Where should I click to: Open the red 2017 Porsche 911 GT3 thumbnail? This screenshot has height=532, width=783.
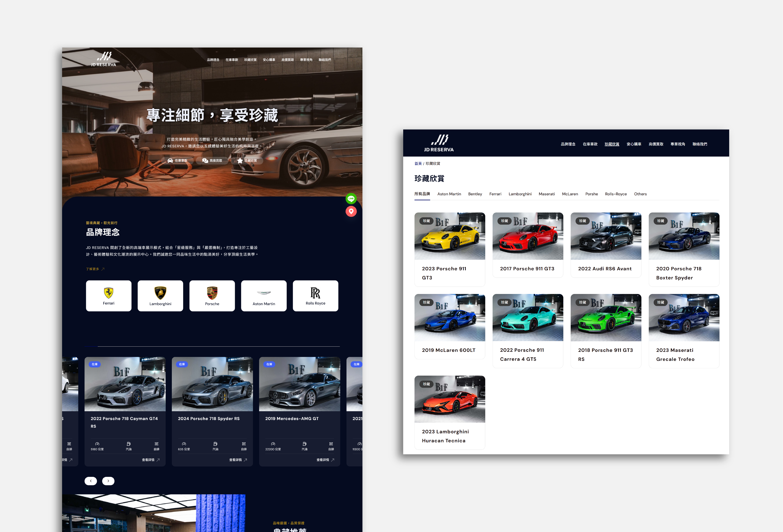(x=528, y=236)
